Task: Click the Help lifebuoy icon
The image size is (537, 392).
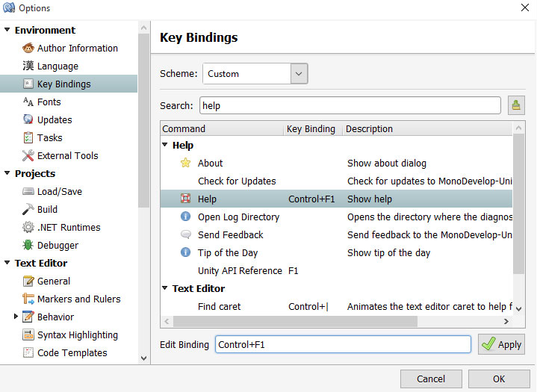Action: tap(186, 199)
